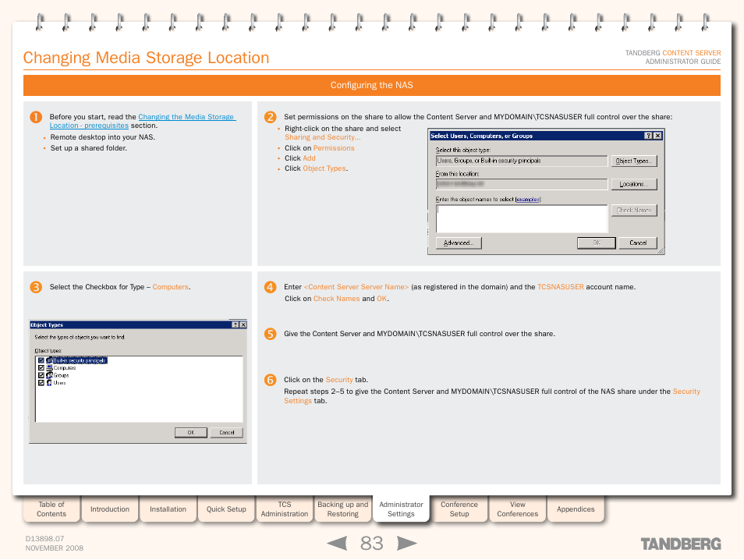Screen dimensions: 744x560
Task: Click Cancel in Select Users dialog
Action: tap(638, 243)
